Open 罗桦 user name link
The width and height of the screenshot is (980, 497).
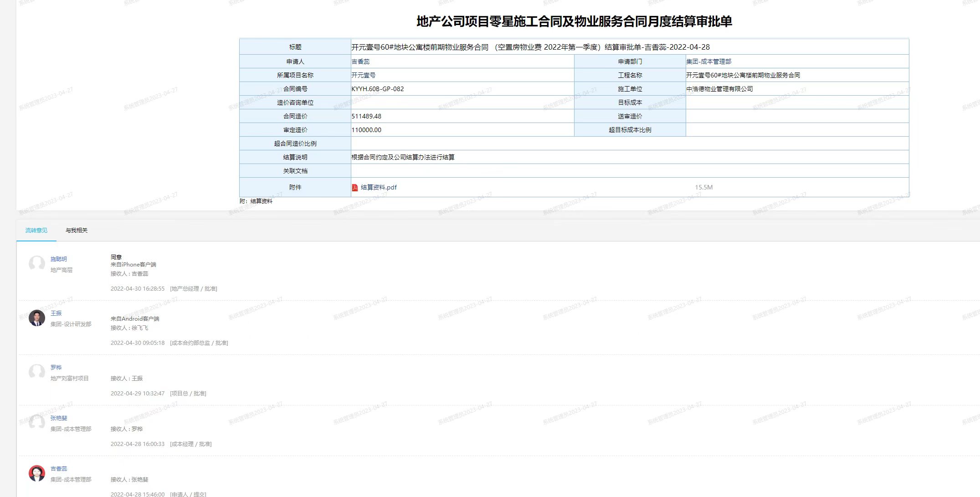click(56, 368)
